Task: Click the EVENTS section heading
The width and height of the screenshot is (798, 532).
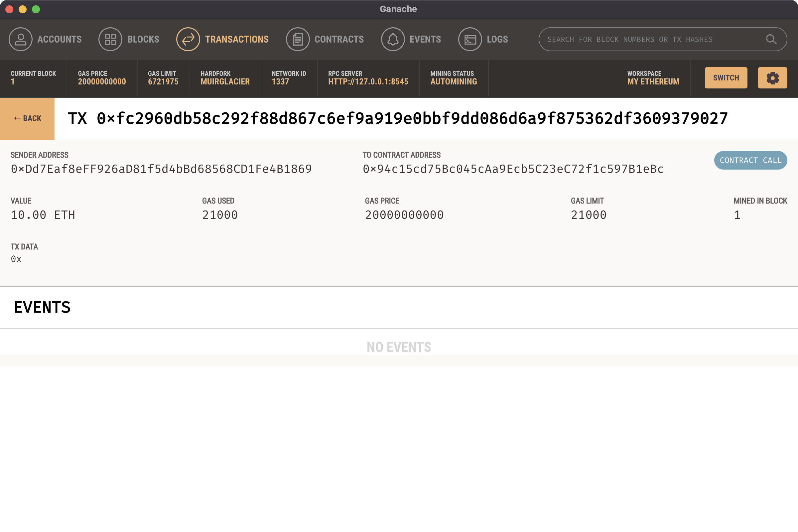Action: pos(43,307)
